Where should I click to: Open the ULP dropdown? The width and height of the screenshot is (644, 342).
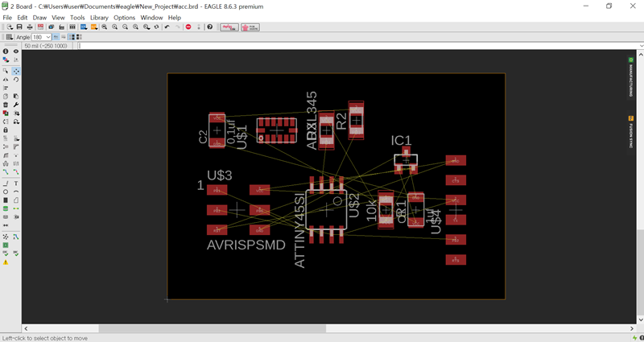coord(94,27)
